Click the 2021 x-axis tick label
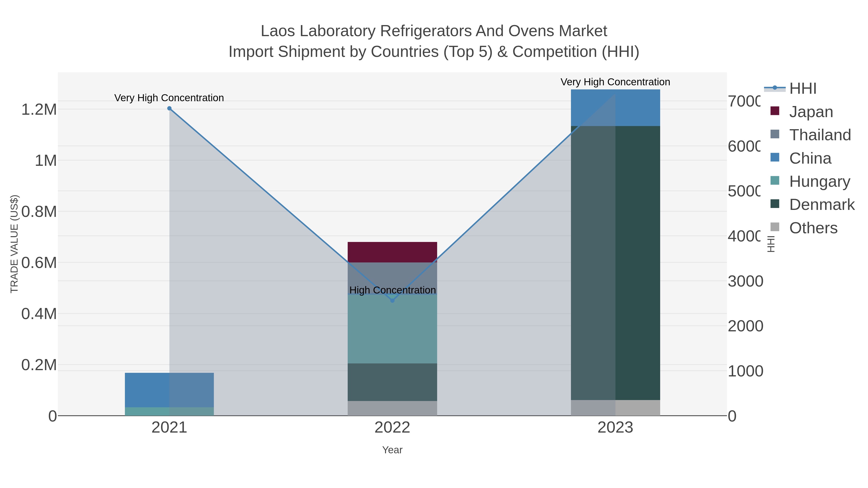 click(170, 427)
